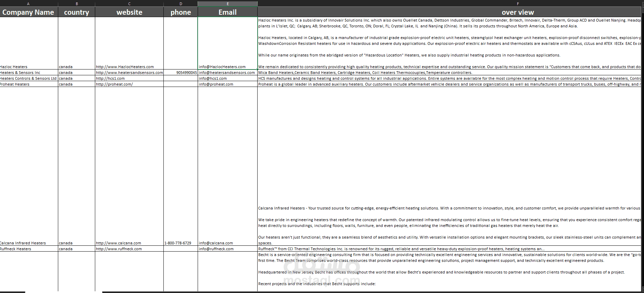The image size is (644, 293).
Task: Open the http://proheat.com/ website link
Action: 114,84
